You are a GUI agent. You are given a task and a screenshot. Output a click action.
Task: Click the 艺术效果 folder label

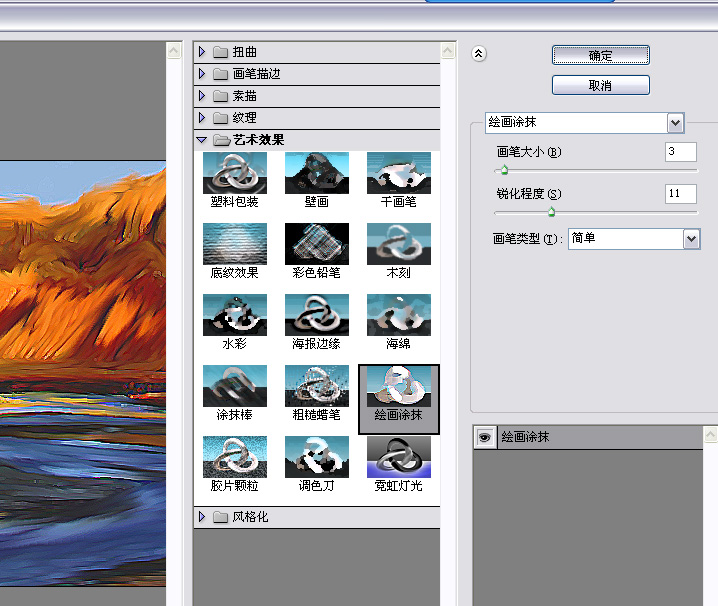click(x=259, y=140)
